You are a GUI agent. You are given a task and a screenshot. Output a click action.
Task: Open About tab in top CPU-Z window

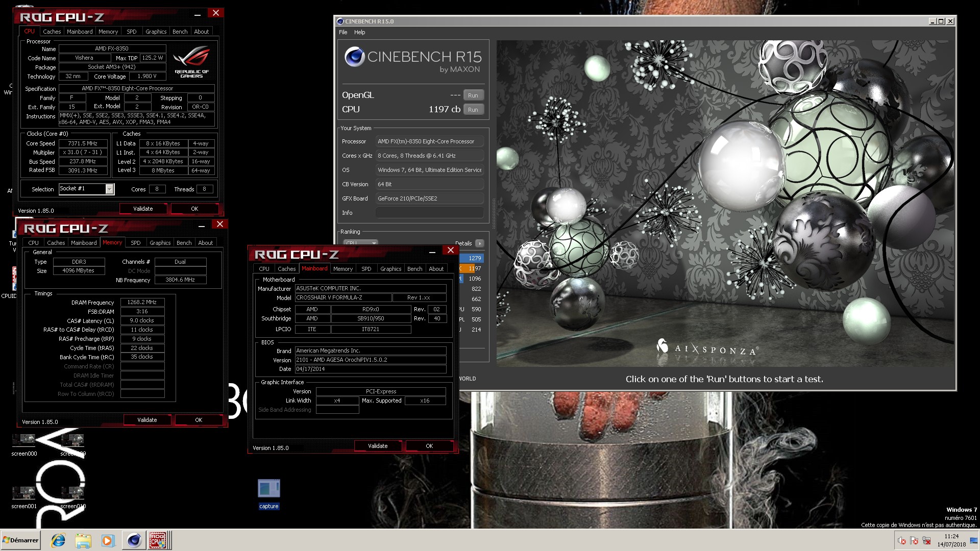point(202,32)
